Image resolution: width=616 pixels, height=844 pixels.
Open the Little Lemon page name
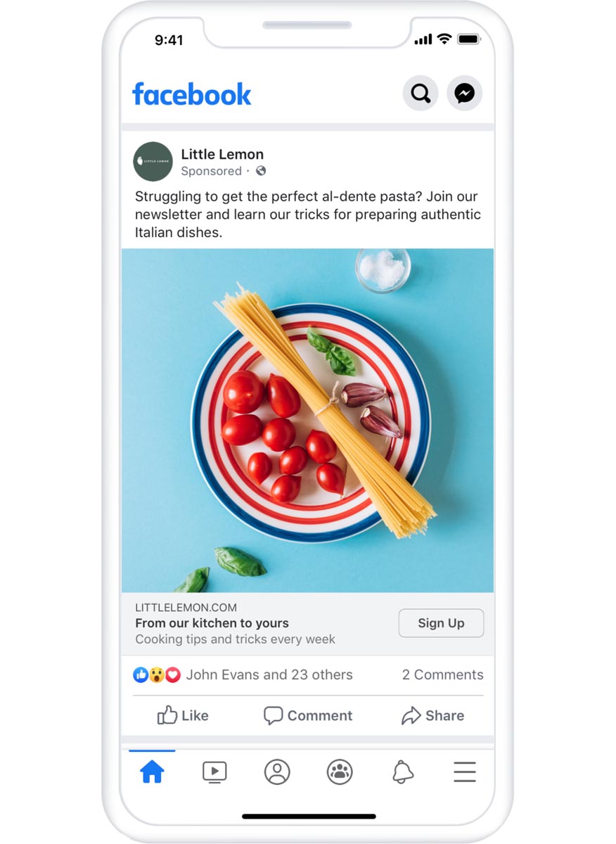[x=223, y=154]
